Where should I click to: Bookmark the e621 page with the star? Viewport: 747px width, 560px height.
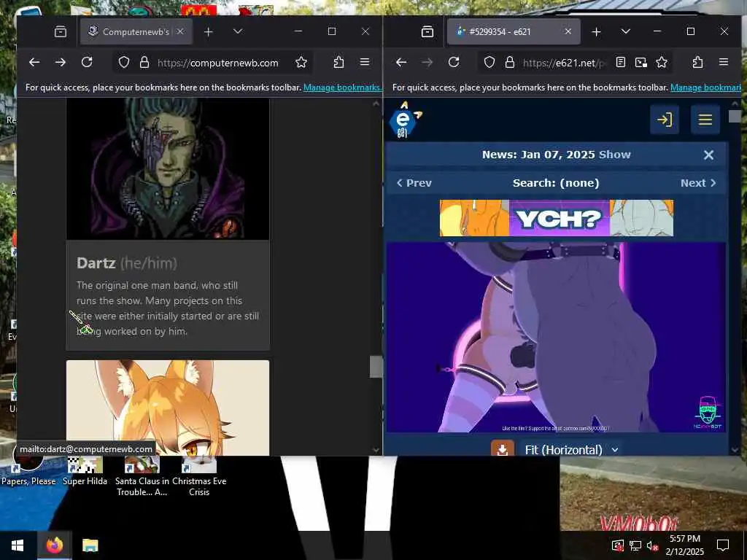[x=662, y=63]
